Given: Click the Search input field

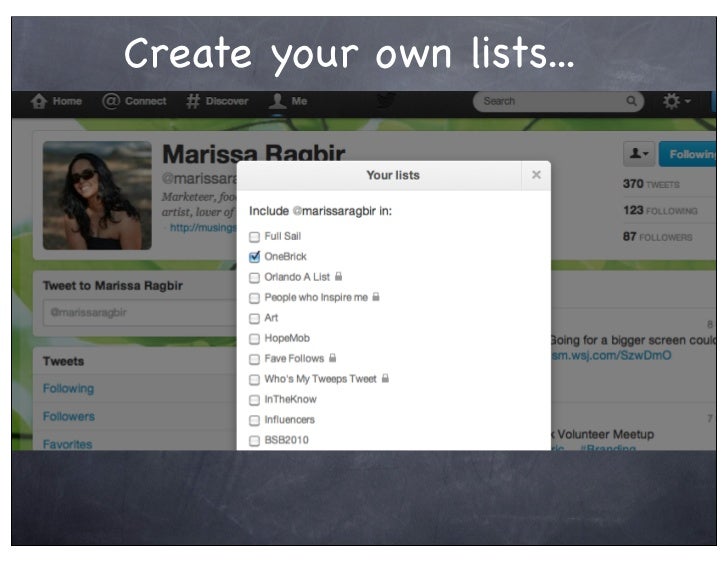Looking at the screenshot, I should click(558, 101).
